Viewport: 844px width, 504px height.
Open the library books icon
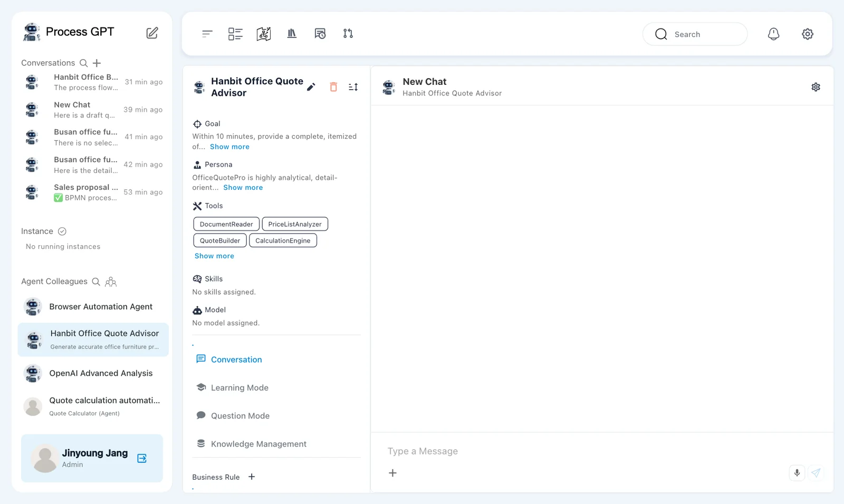coord(292,34)
